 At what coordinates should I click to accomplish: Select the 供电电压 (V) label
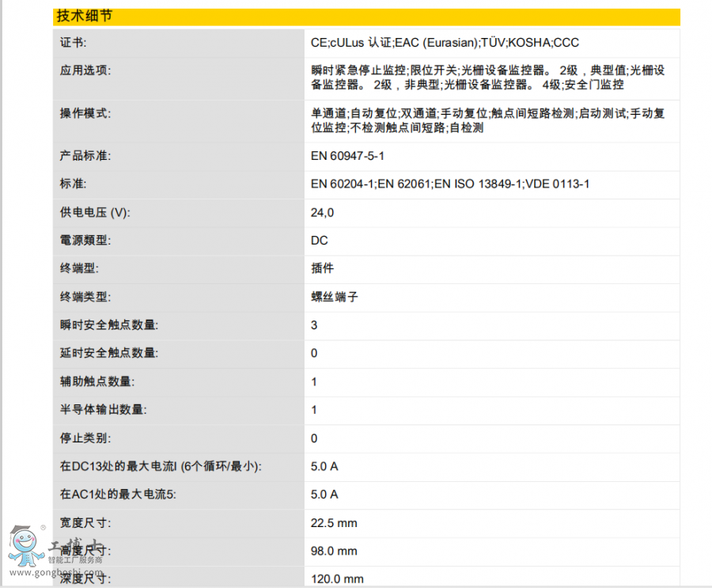pyautogui.click(x=95, y=212)
